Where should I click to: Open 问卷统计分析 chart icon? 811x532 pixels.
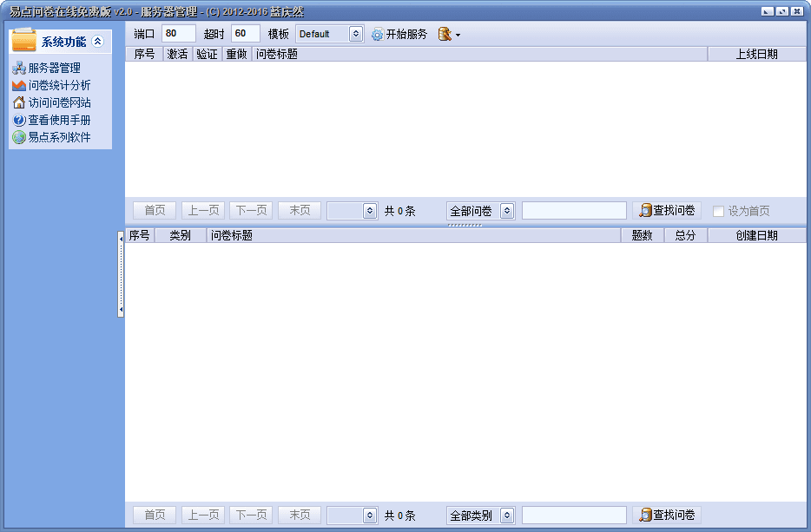click(19, 85)
